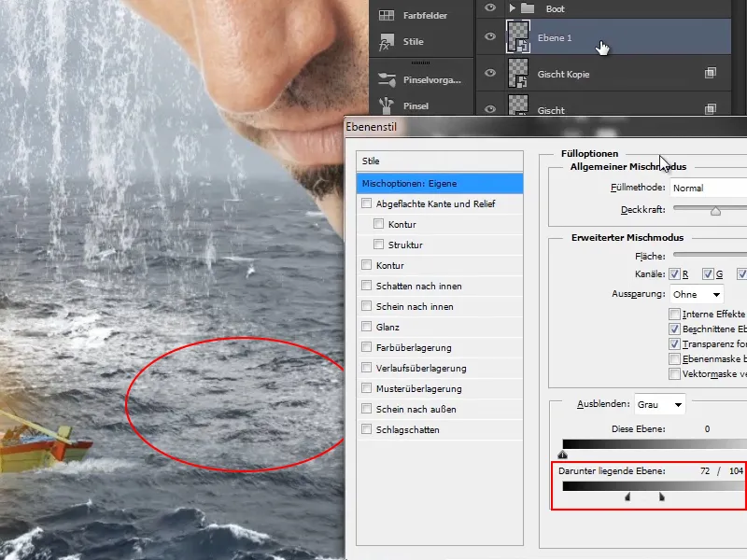Hide the Boot group with its eye icon
The width and height of the screenshot is (747, 560).
tap(489, 7)
